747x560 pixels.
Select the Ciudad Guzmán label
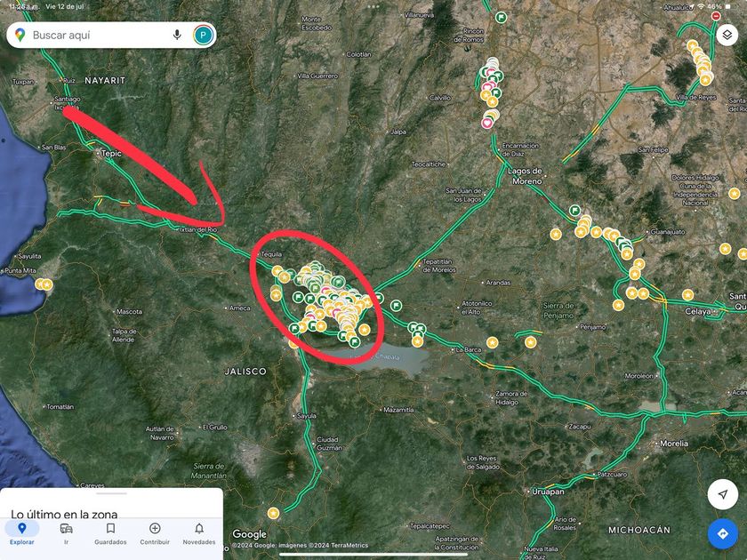[329, 444]
